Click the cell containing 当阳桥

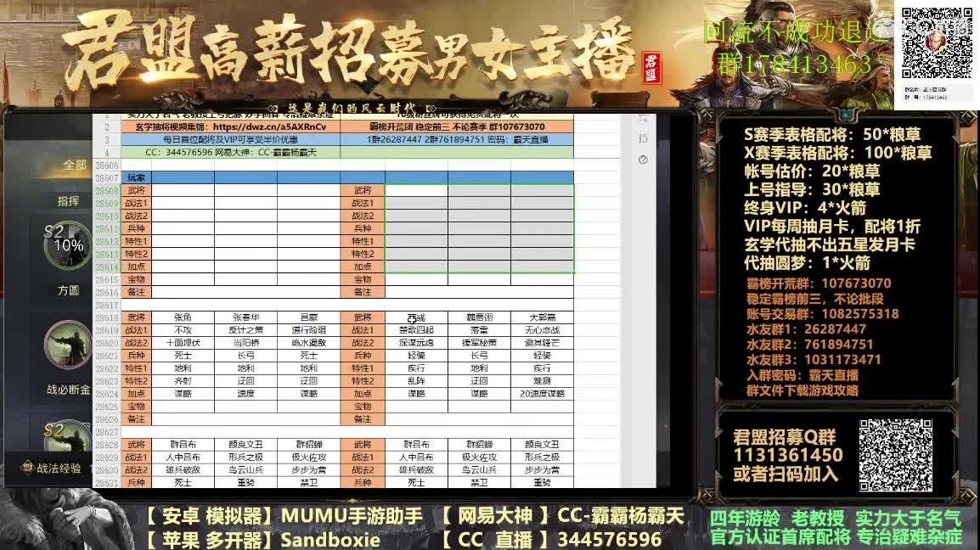coord(245,343)
